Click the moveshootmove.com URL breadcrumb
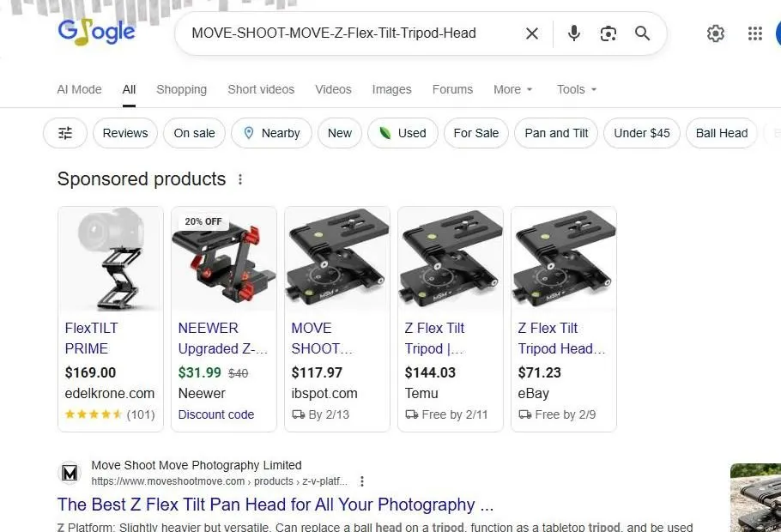The width and height of the screenshot is (781, 532). pos(219,481)
